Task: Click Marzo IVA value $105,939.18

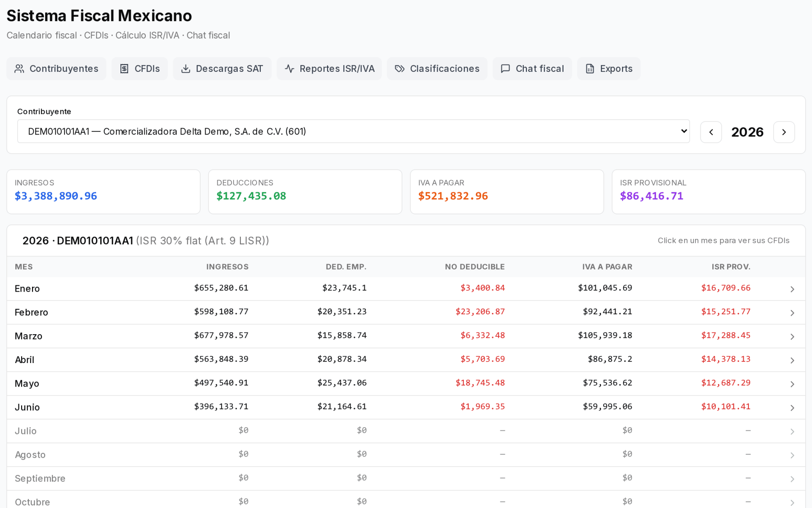Action: pyautogui.click(x=605, y=336)
